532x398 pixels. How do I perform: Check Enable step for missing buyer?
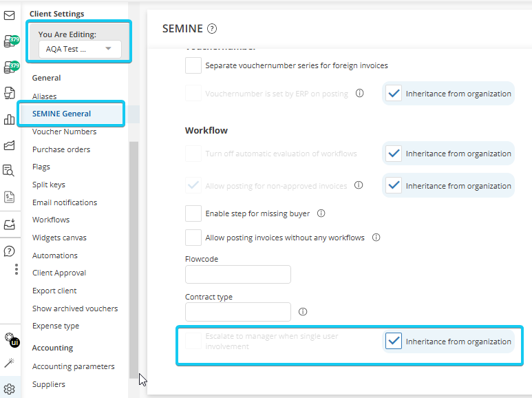pos(193,213)
